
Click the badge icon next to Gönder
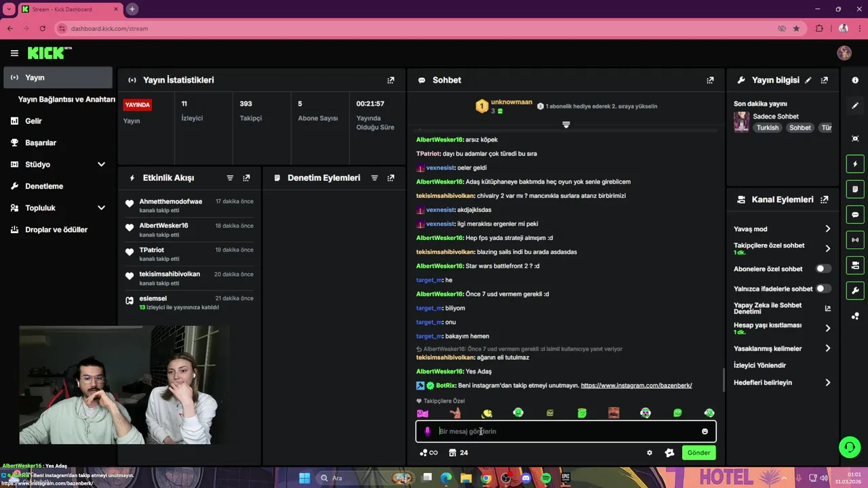pos(669,453)
